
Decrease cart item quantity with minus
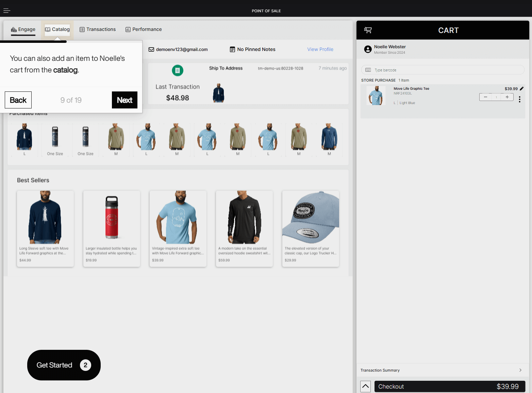click(x=485, y=97)
